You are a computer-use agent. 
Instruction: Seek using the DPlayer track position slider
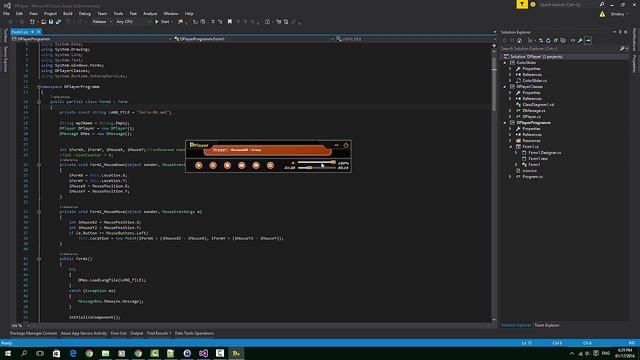click(x=317, y=168)
